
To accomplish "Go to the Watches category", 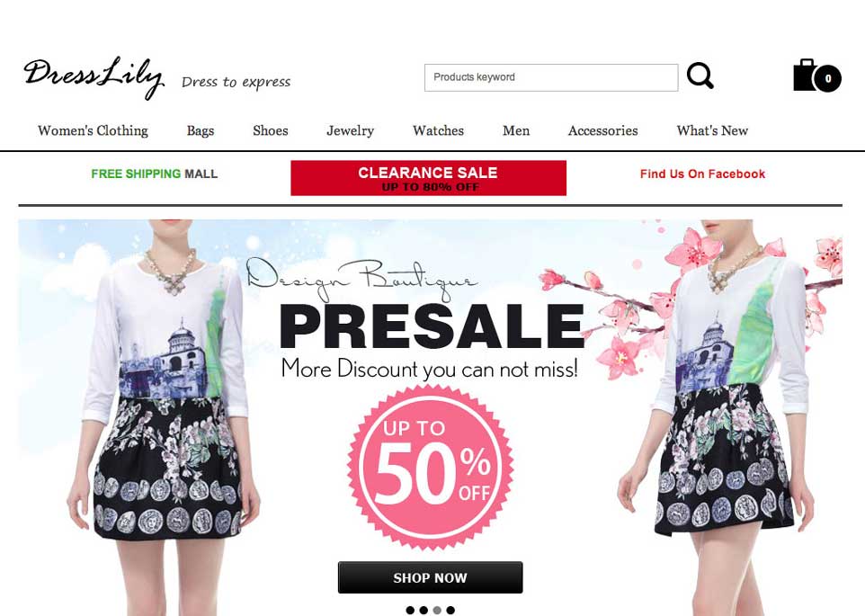I will point(438,130).
